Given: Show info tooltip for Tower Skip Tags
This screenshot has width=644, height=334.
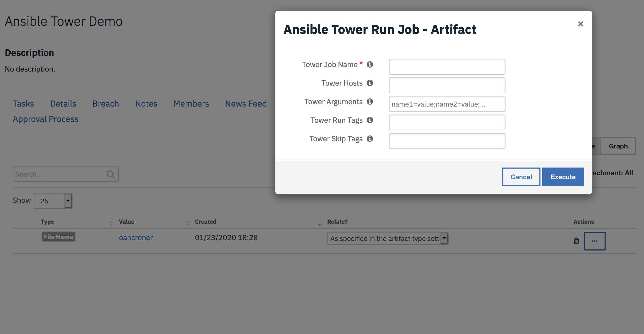Looking at the screenshot, I should [x=370, y=139].
